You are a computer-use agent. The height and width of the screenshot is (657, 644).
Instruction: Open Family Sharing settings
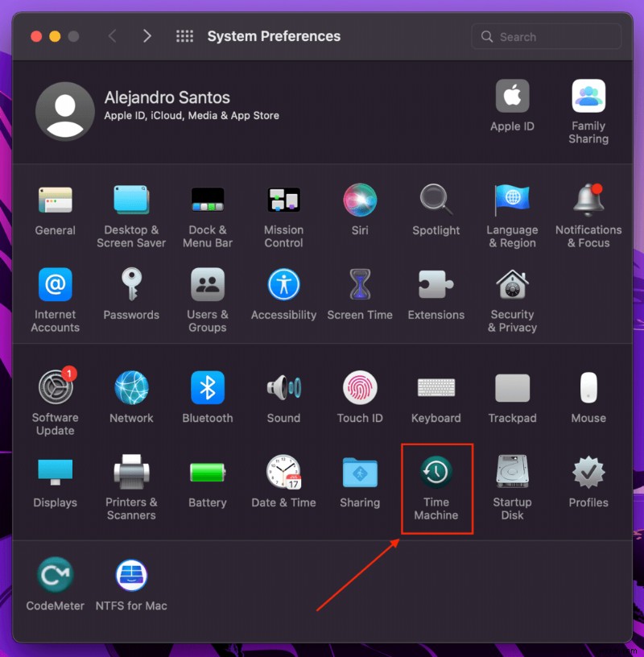(x=588, y=97)
